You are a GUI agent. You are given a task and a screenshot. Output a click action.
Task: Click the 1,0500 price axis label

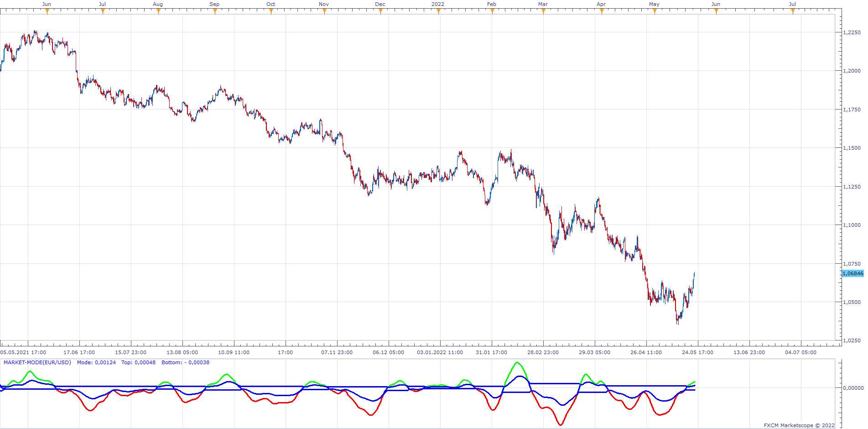tap(852, 302)
